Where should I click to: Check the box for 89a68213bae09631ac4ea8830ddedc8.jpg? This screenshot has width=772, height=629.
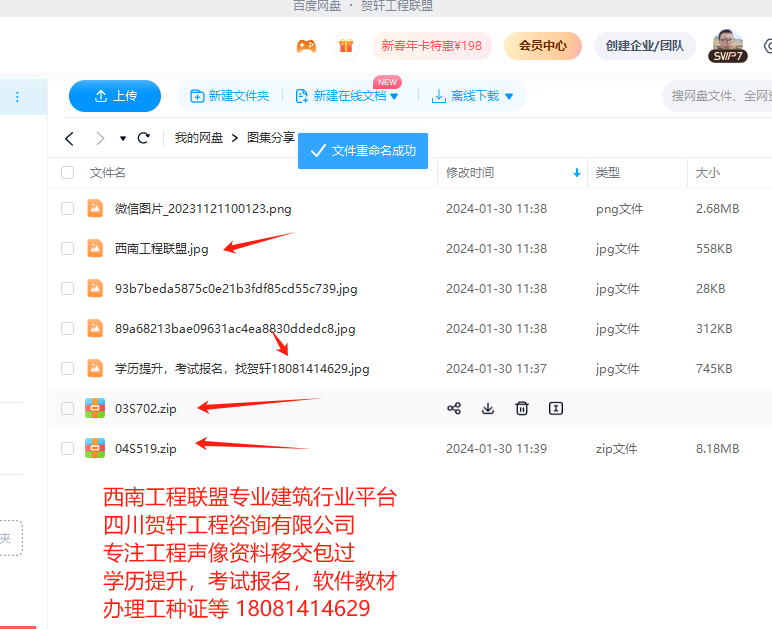click(x=67, y=328)
